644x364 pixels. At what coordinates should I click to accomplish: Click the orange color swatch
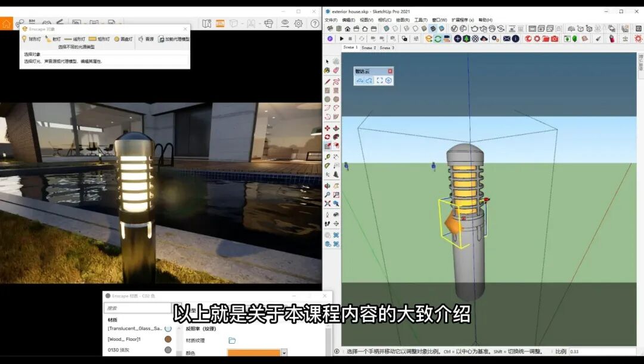(253, 353)
